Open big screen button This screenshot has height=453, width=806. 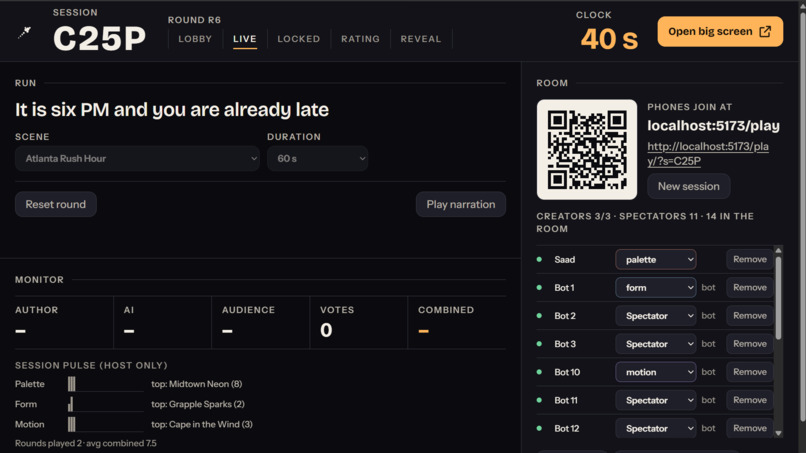point(720,31)
